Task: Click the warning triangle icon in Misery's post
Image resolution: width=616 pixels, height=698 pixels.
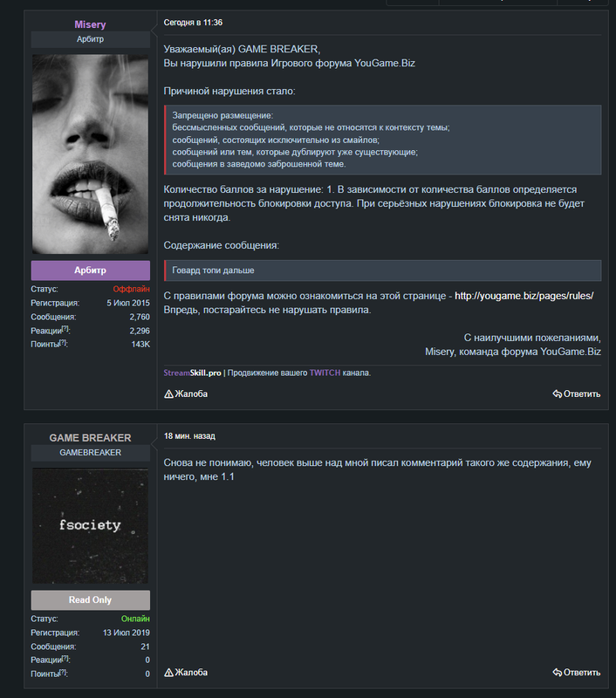Action: (168, 394)
